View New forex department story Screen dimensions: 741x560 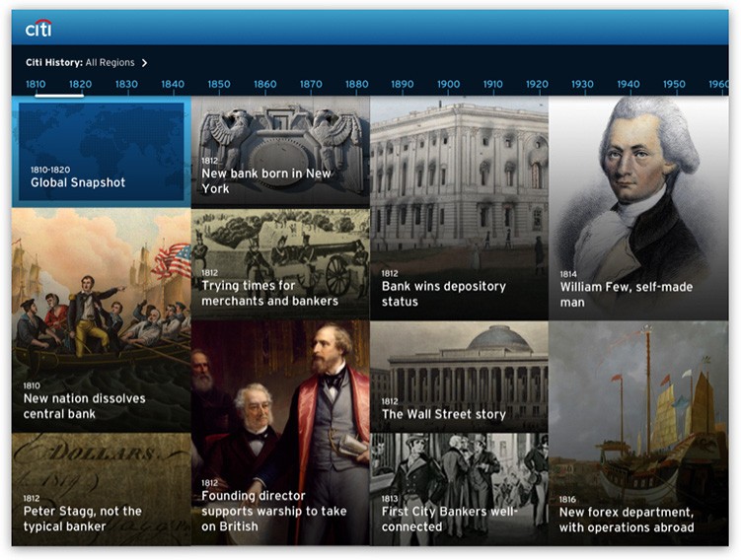tap(638, 433)
